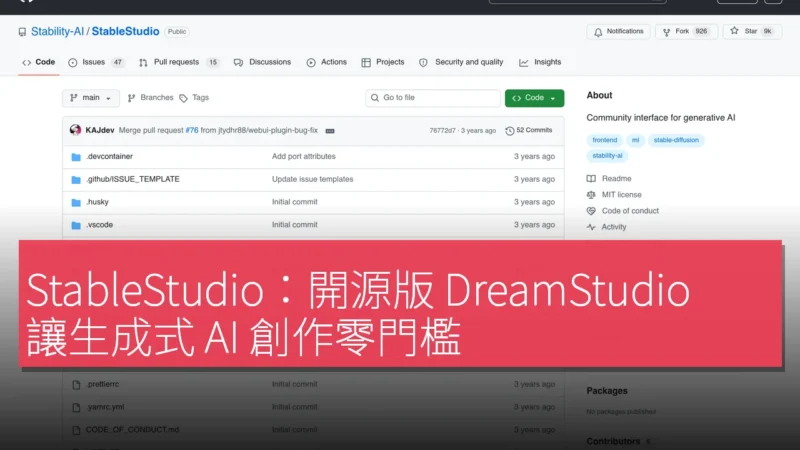
Task: Open Add port attributes commit message
Action: pyautogui.click(x=304, y=157)
